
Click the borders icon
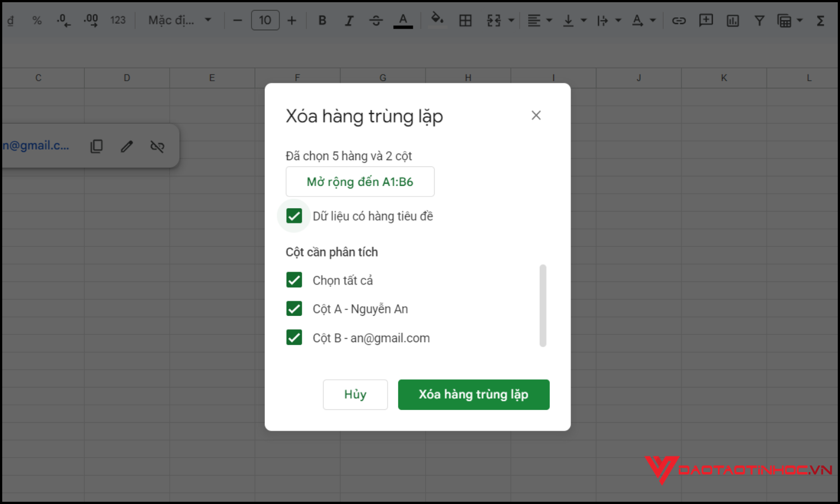click(x=465, y=20)
